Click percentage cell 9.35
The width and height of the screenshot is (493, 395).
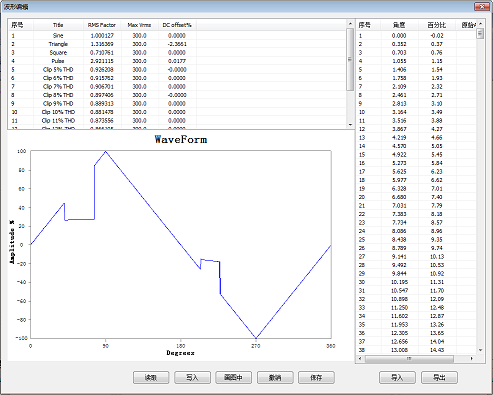pos(437,239)
